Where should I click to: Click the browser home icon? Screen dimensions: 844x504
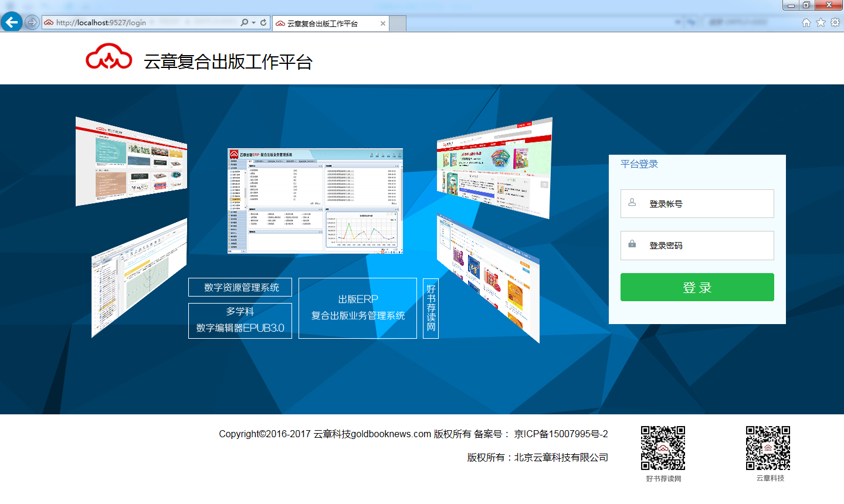(806, 22)
